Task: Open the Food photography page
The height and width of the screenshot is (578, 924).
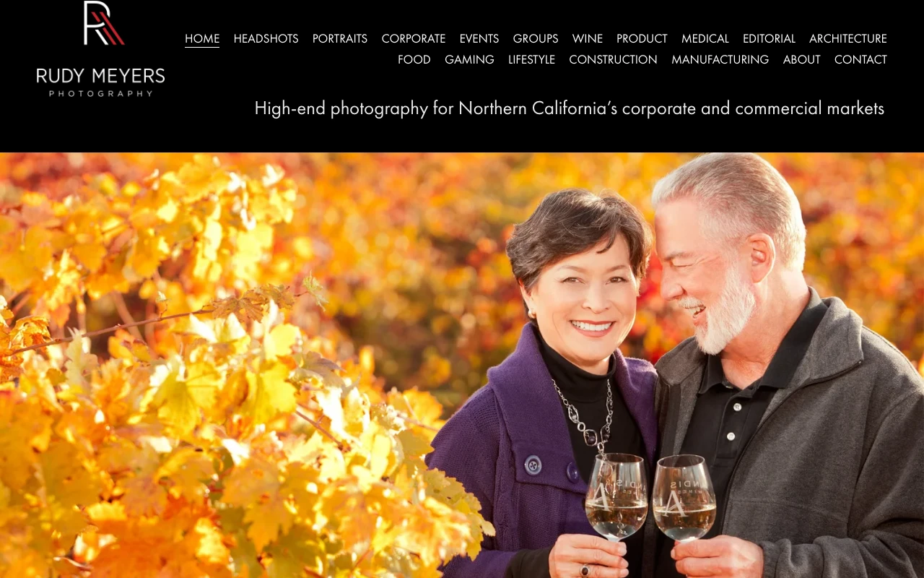Action: [x=414, y=59]
